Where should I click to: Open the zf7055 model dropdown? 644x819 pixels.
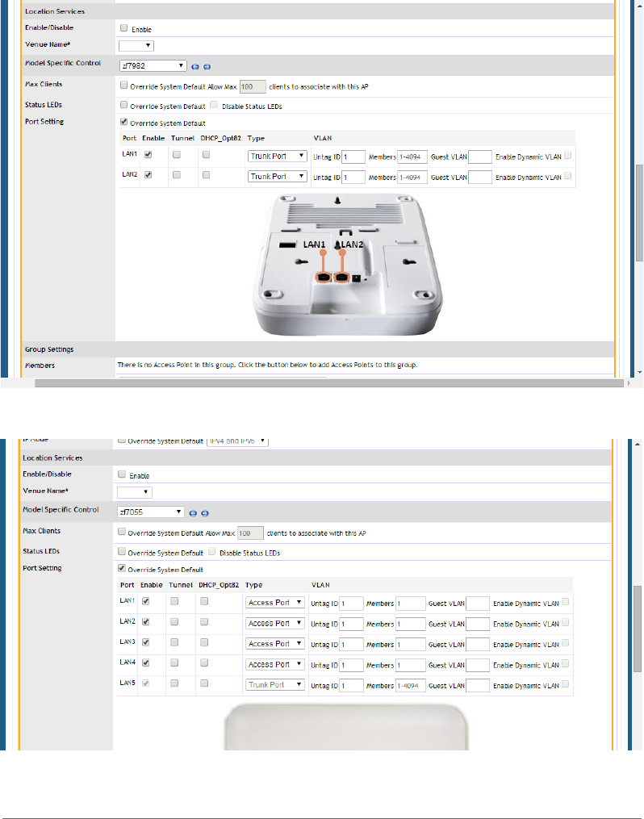click(150, 512)
